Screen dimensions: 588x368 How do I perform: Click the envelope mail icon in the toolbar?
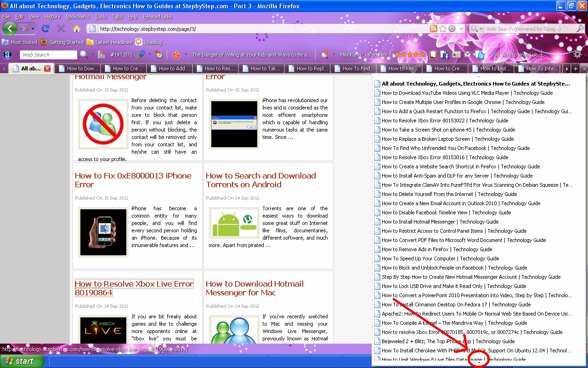coord(468,55)
